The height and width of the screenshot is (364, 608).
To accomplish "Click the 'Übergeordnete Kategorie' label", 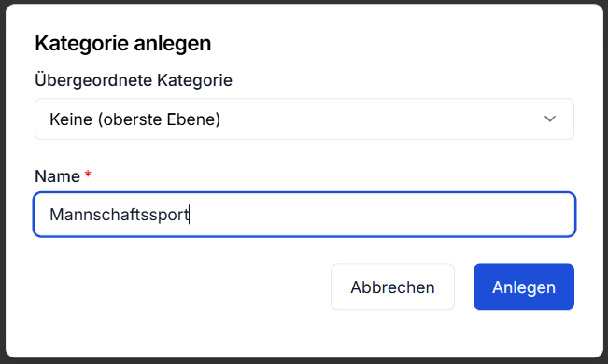I will (x=134, y=80).
